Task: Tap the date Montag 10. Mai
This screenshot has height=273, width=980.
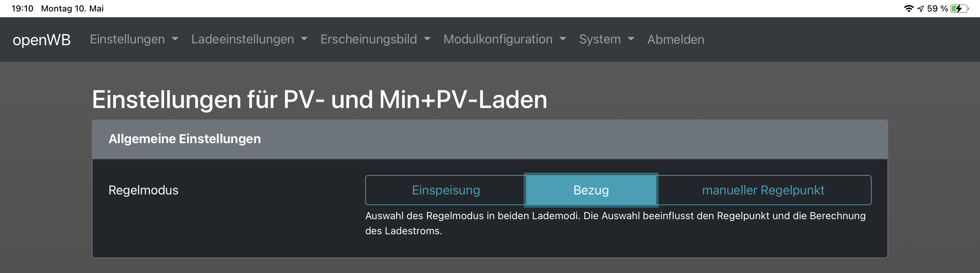Action: 72,8
